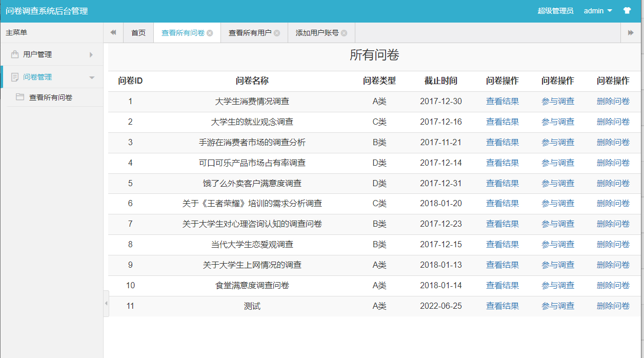Click 超级管理员 label in header
The height and width of the screenshot is (358, 644).
pos(555,11)
